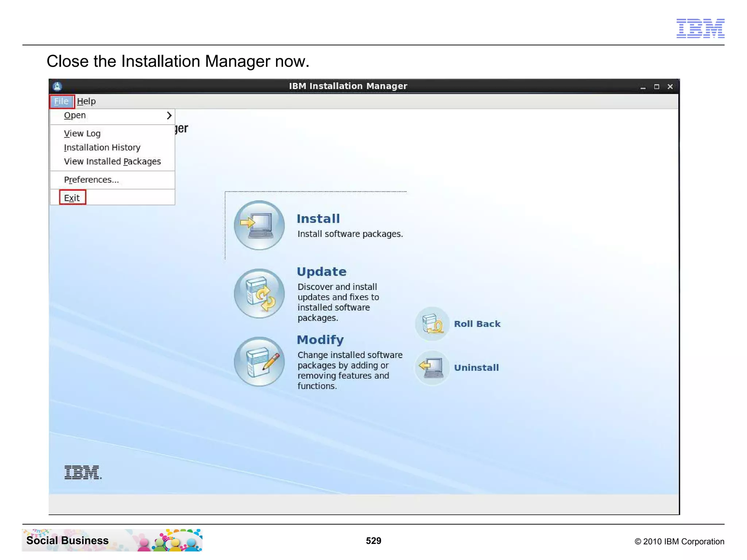Click the Update packages icon
The image size is (747, 560).
(x=259, y=293)
